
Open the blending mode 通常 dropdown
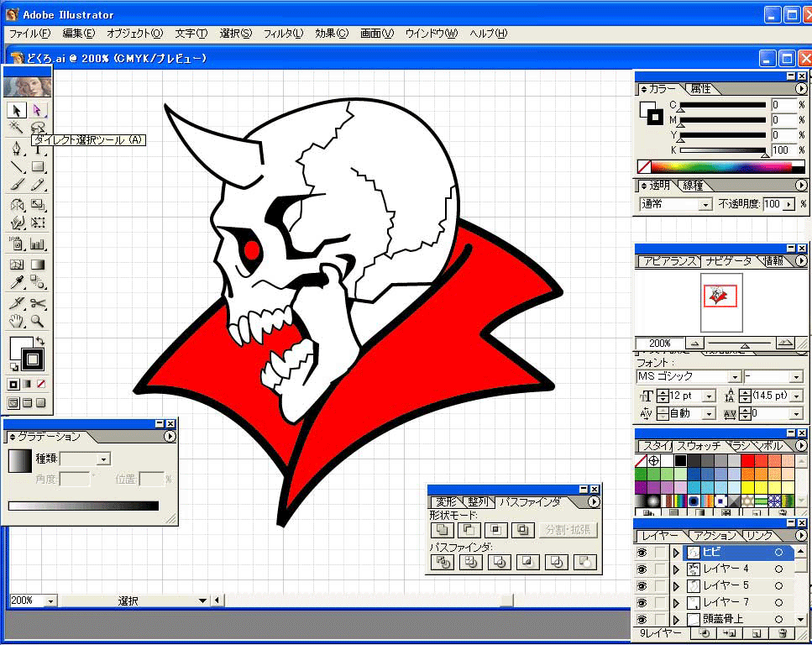coord(705,204)
